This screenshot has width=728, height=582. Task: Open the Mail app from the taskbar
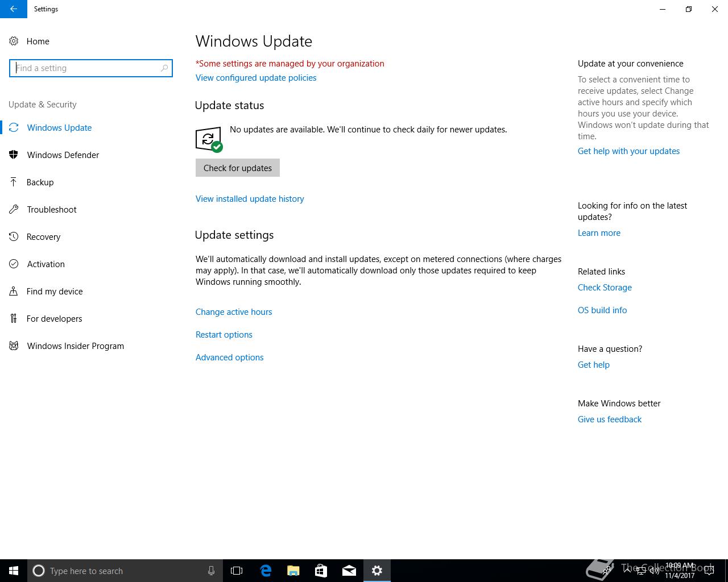349,571
